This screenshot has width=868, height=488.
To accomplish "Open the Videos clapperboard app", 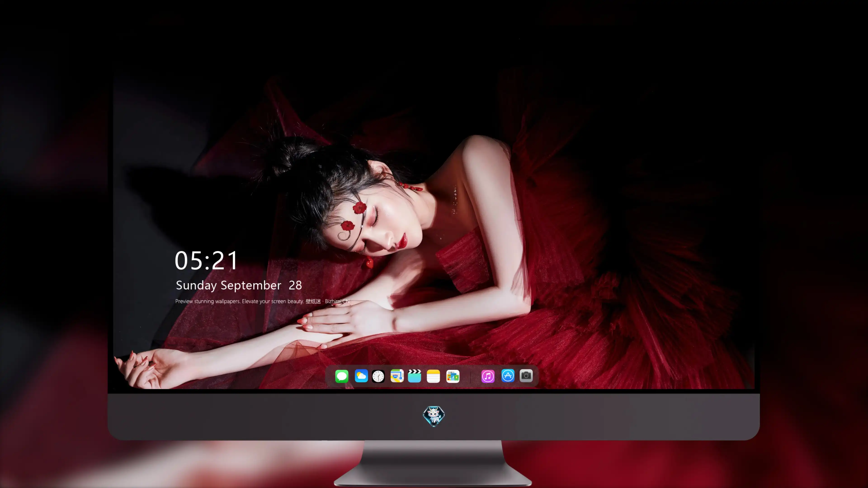I will [415, 376].
